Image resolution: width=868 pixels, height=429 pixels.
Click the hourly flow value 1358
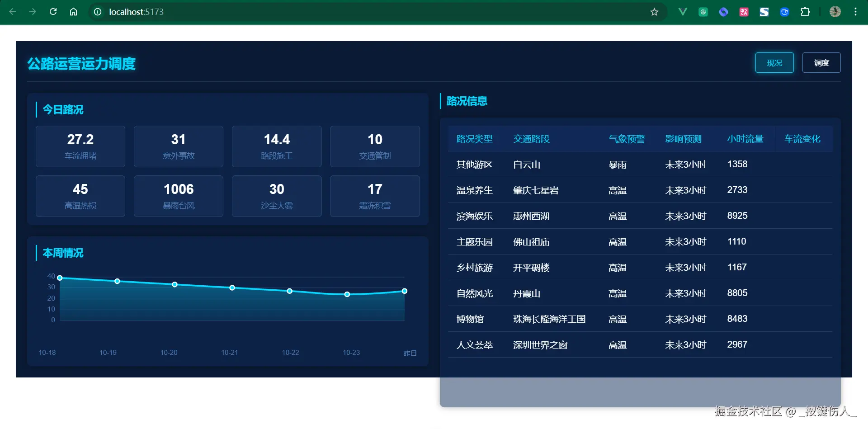point(737,164)
